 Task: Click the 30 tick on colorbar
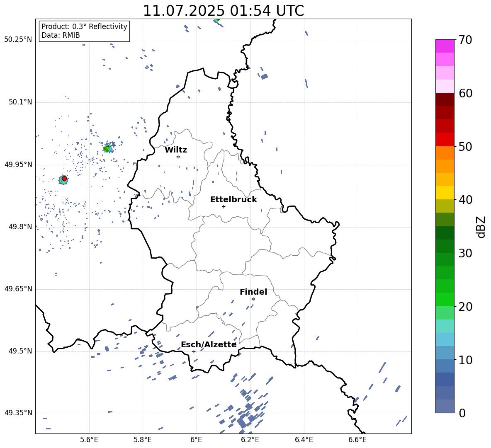(x=466, y=253)
